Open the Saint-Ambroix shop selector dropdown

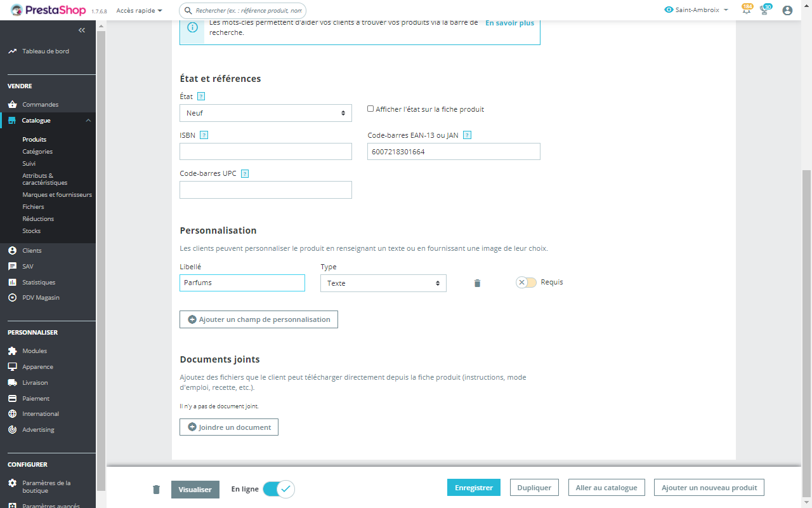pyautogui.click(x=697, y=10)
